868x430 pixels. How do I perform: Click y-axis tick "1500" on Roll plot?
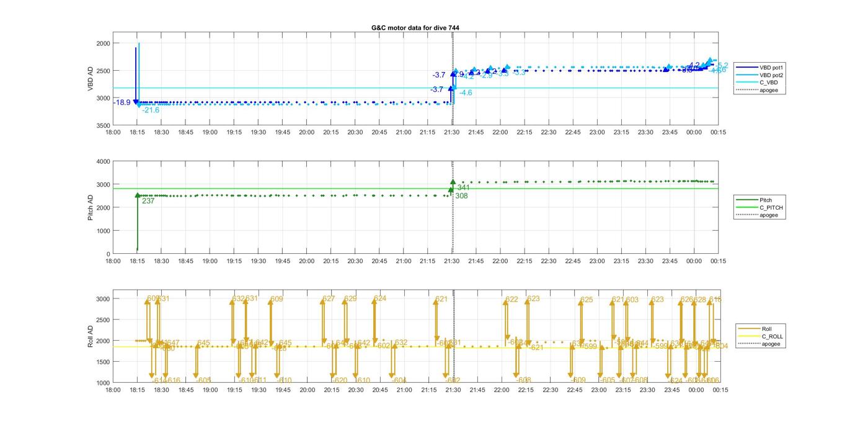point(103,362)
